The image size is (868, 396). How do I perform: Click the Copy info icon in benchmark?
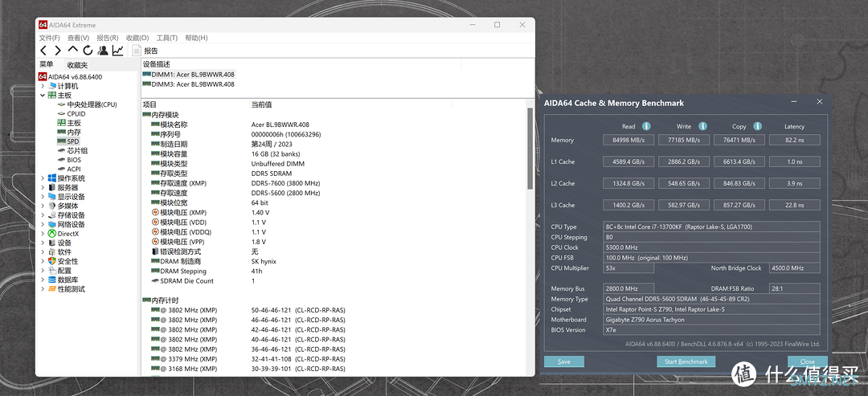coord(757,126)
